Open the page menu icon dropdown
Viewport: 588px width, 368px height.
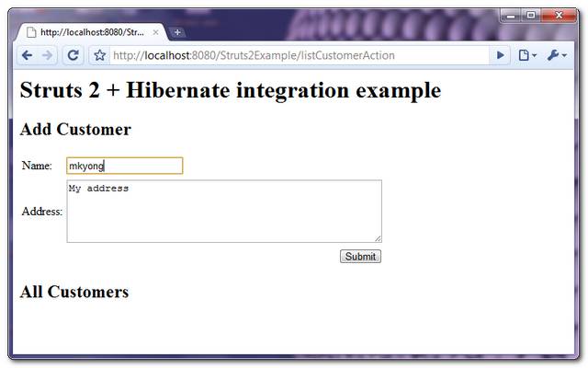[527, 55]
